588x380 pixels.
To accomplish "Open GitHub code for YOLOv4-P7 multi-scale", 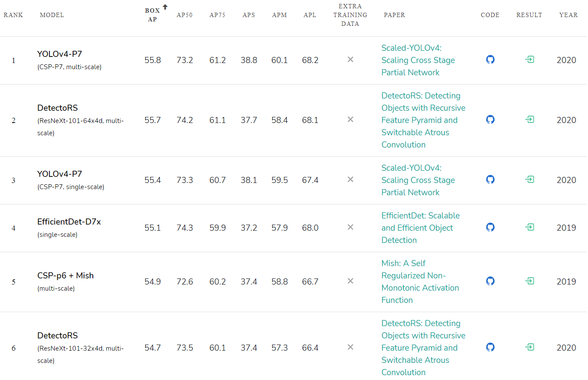I will 490,60.
